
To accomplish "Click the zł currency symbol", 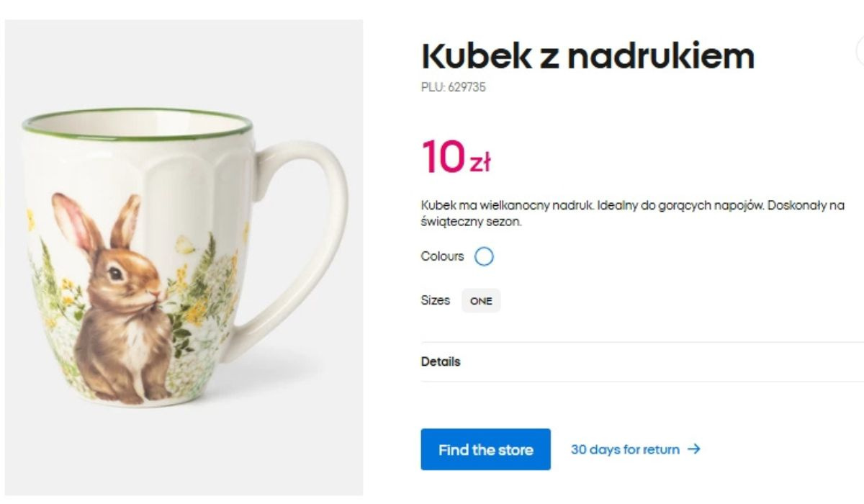I will (480, 163).
